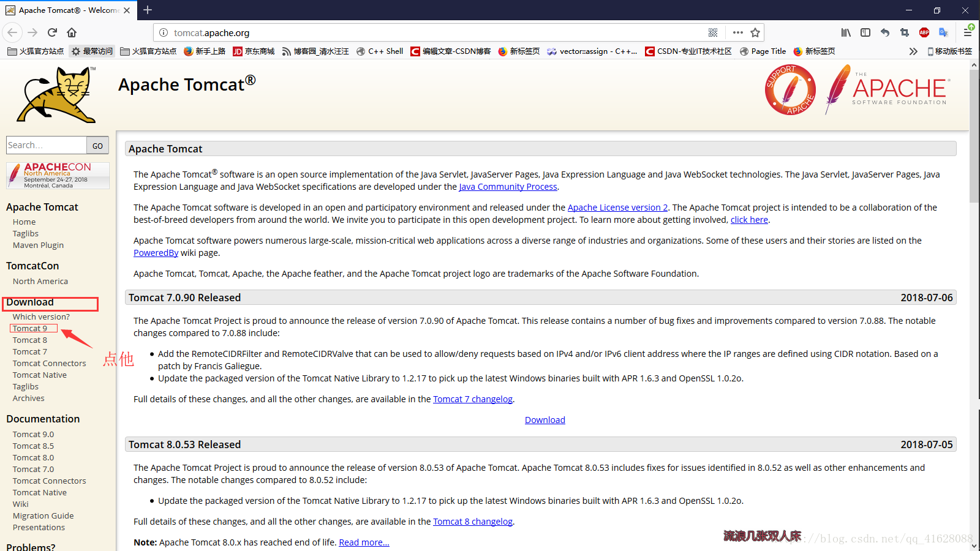Screen dimensions: 980x551
Task: Open the 京东商城 bookmark
Action: point(254,51)
